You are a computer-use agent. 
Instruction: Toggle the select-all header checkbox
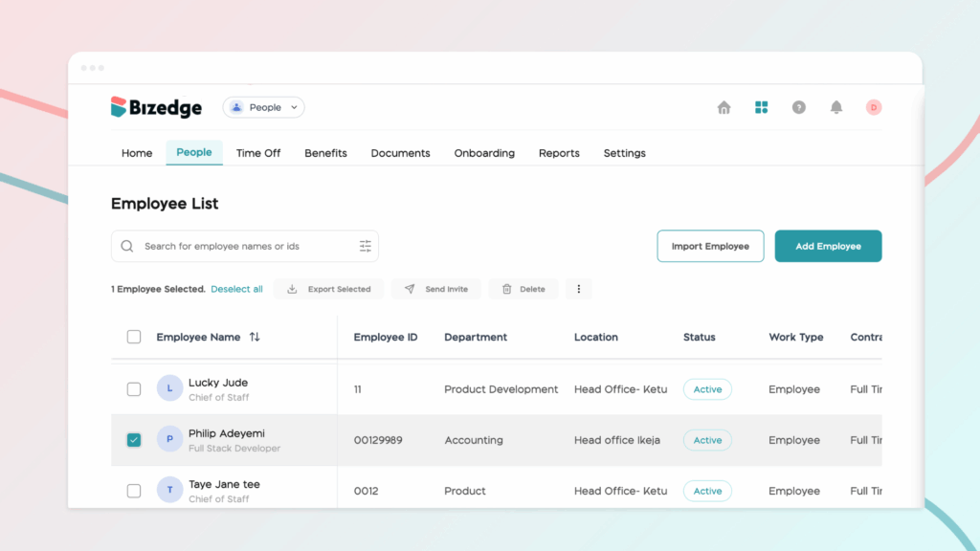134,338
